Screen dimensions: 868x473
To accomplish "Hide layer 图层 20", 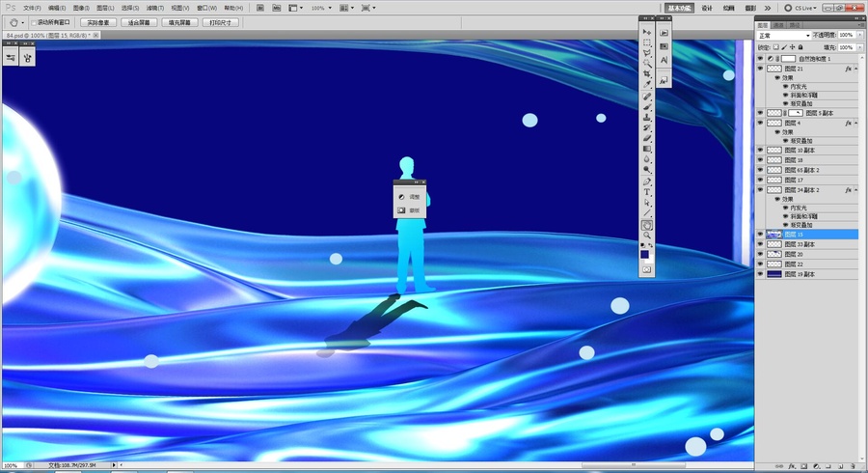I will (760, 254).
